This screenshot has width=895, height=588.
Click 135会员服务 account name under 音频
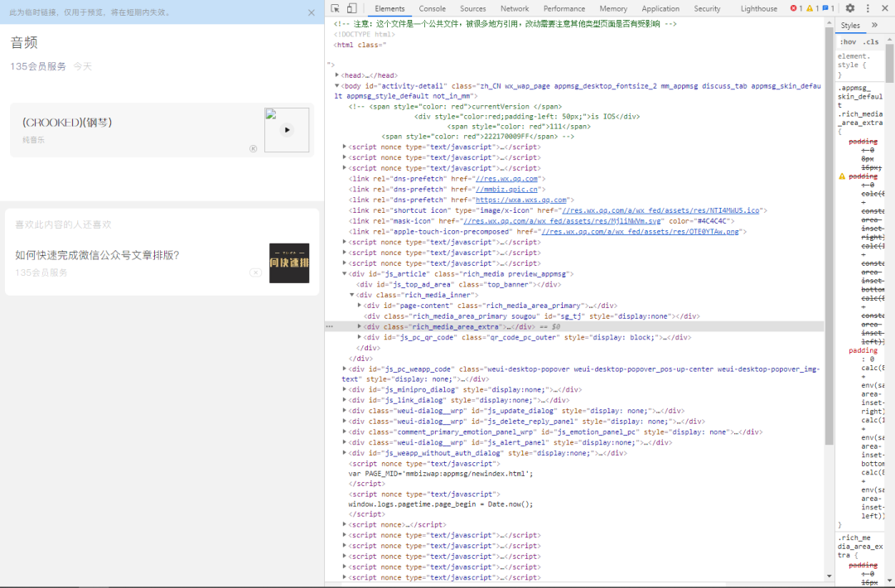(38, 66)
